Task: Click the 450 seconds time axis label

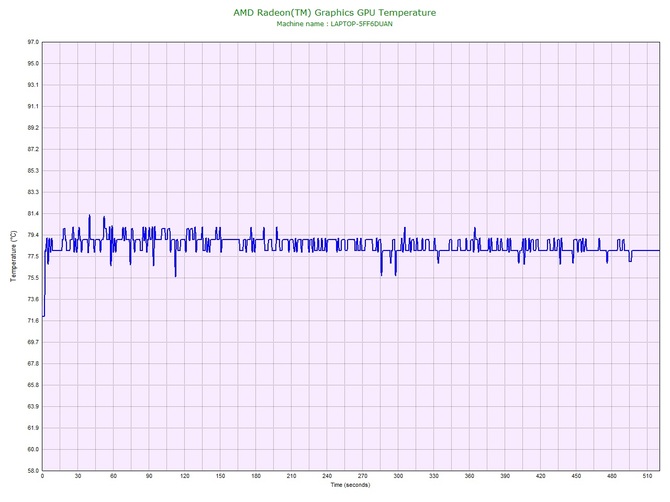Action: tap(576, 477)
